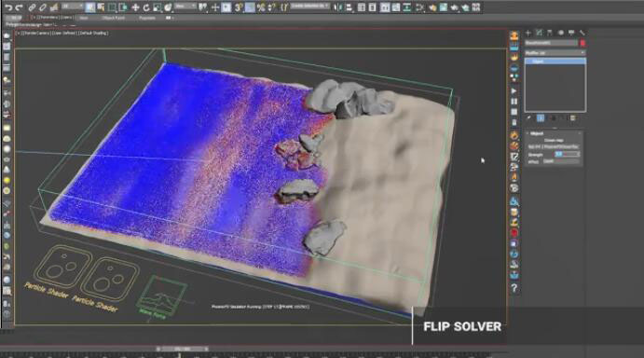The image size is (644, 358).
Task: Activate the Select Object tool
Action: pyautogui.click(x=90, y=7)
